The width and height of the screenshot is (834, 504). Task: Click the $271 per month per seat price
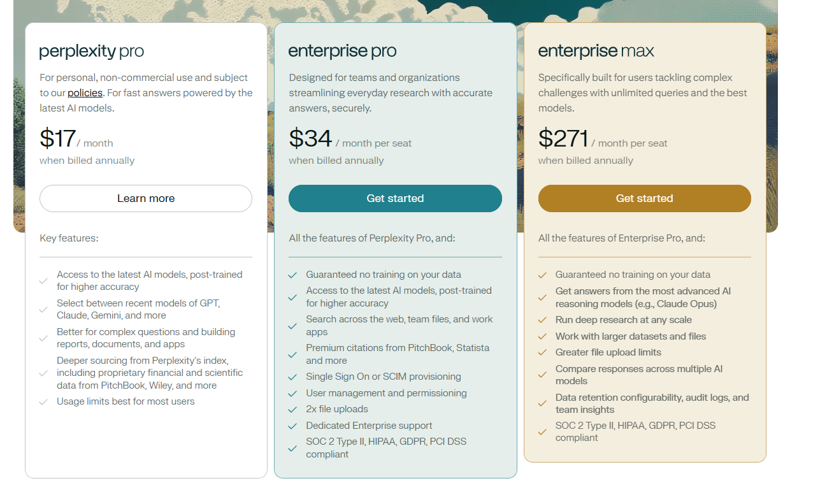[x=603, y=139]
